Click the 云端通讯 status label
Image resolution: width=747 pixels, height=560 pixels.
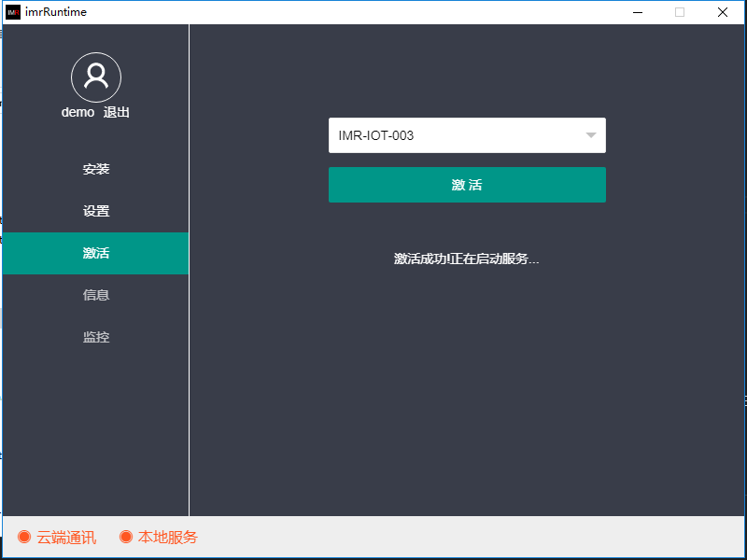(x=66, y=538)
